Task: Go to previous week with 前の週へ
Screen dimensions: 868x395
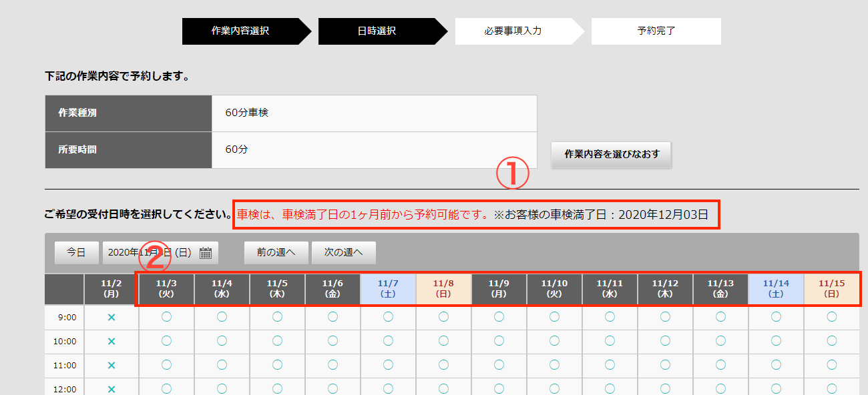Action: point(276,253)
